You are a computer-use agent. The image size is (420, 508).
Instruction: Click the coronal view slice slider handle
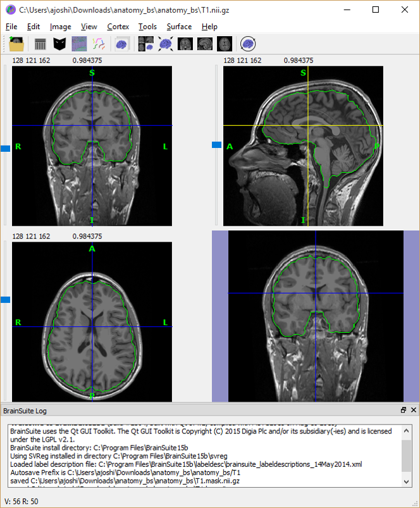pos(6,148)
